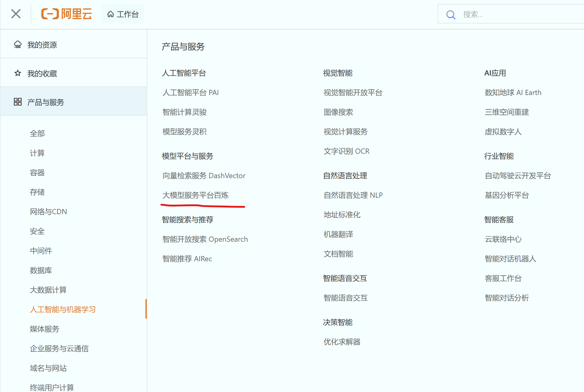Select the 容器 category
This screenshot has width=584, height=392.
pos(37,172)
